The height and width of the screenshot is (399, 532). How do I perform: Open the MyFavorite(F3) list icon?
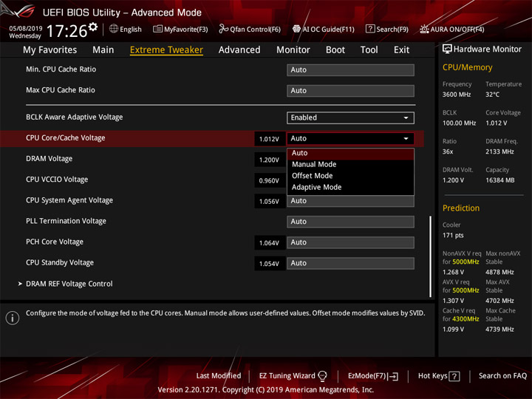point(157,29)
